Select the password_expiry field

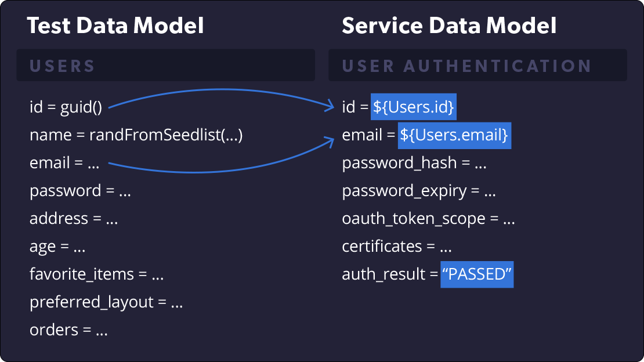(x=418, y=191)
